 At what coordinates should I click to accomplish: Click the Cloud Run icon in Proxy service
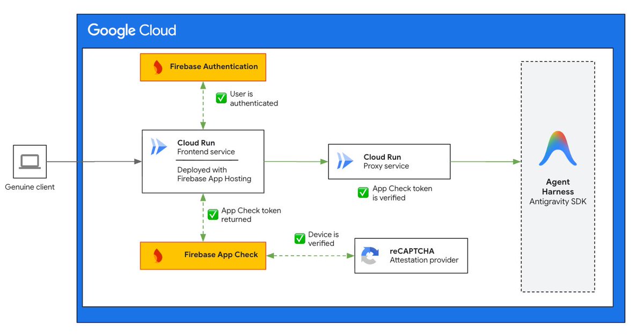click(345, 161)
